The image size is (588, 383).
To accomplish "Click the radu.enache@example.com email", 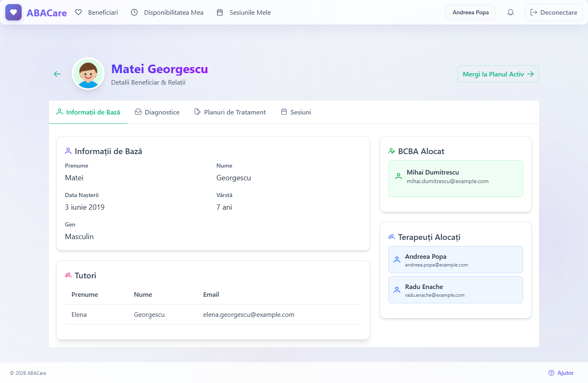I will click(x=435, y=295).
